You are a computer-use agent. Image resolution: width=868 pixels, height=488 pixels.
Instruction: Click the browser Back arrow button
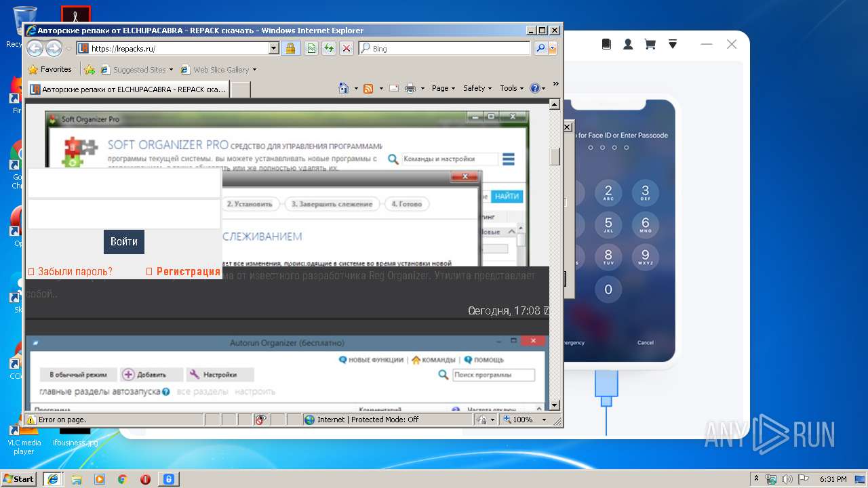[35, 48]
